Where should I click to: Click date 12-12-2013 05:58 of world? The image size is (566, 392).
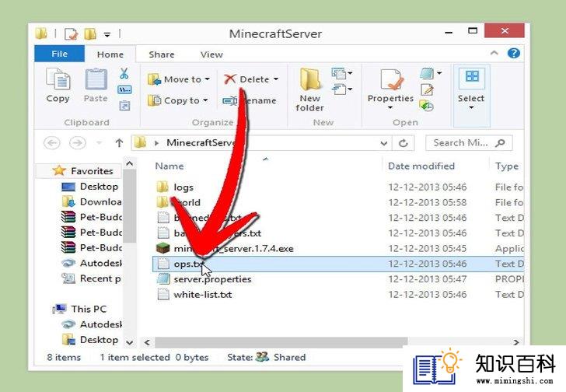pos(428,202)
